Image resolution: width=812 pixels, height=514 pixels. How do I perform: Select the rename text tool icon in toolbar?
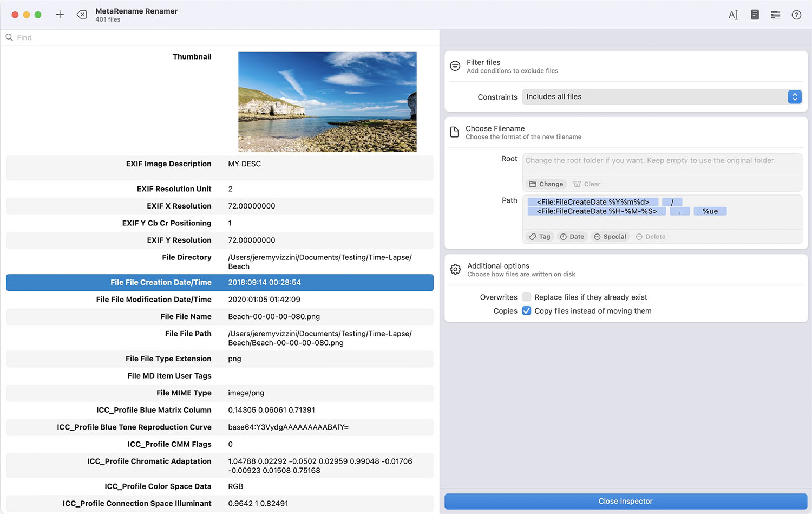(734, 15)
